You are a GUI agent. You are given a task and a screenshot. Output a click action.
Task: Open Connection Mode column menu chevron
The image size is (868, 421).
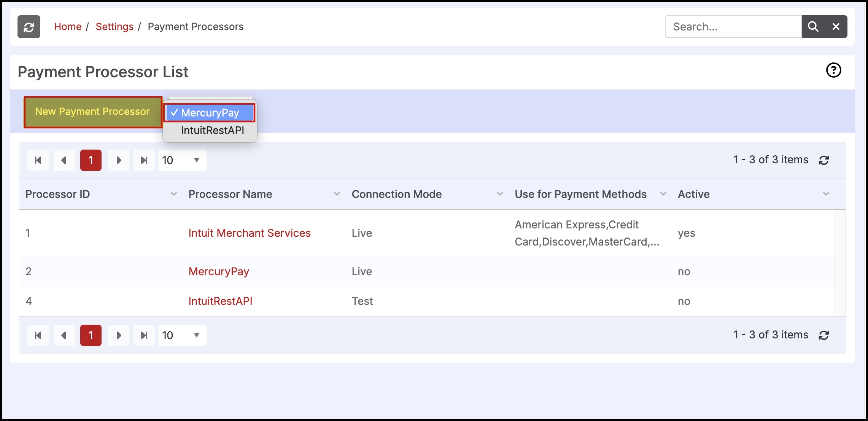tap(500, 194)
